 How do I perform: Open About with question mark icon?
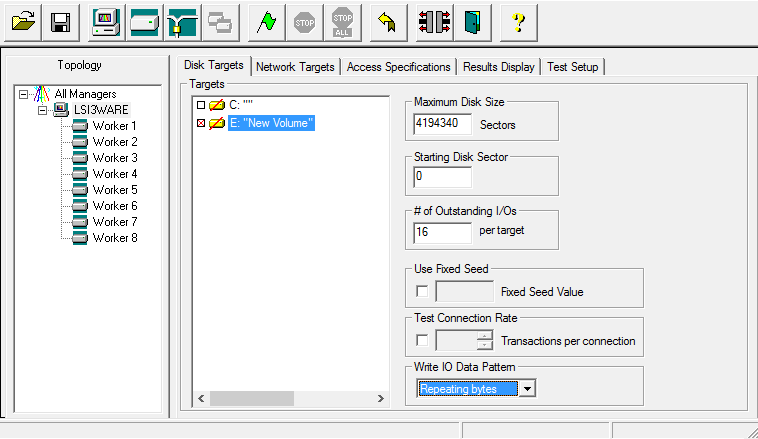518,22
